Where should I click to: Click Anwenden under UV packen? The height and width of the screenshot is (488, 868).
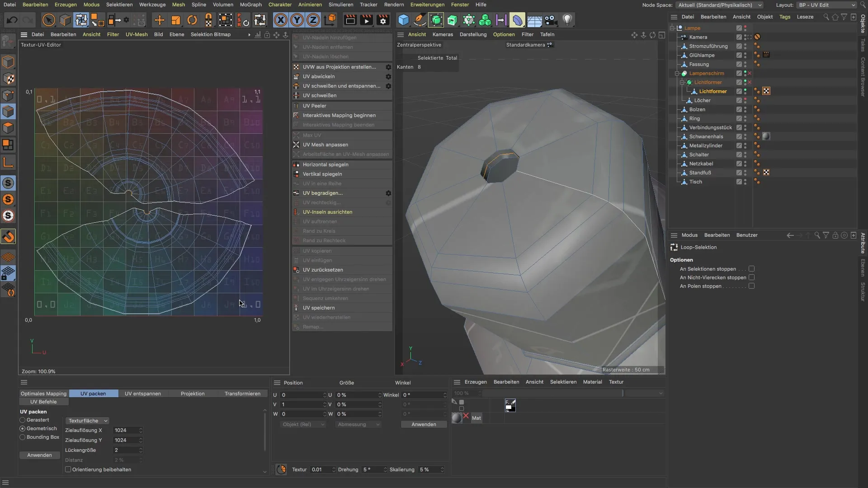coord(39,455)
